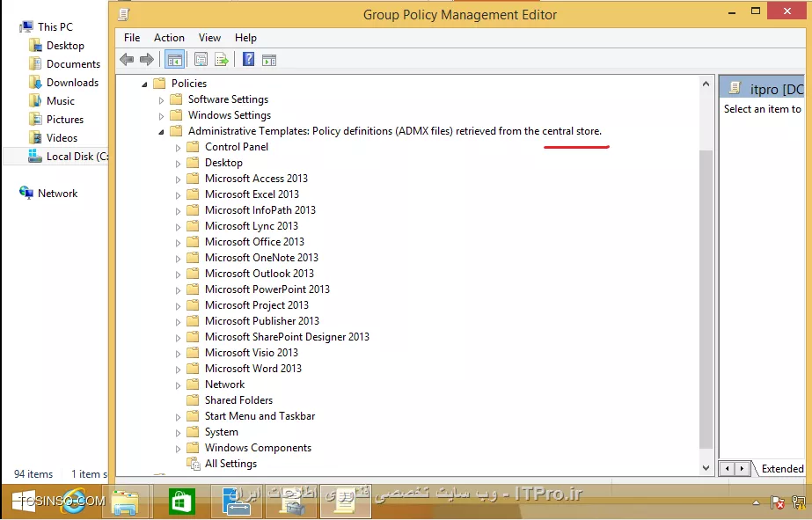
Task: Click the vertical scrollbar thumb in the tree pane
Action: point(706,298)
